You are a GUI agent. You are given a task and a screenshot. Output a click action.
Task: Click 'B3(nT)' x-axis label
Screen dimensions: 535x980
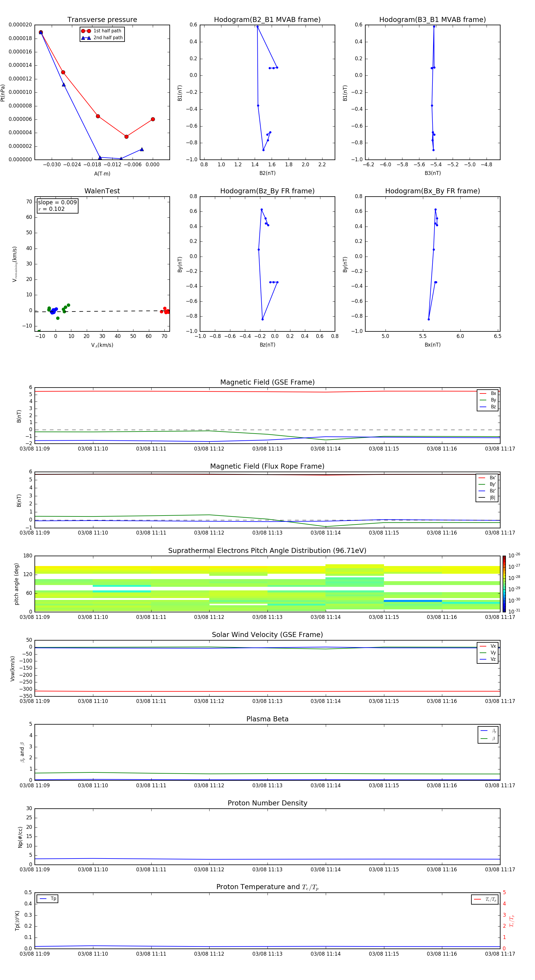click(432, 173)
